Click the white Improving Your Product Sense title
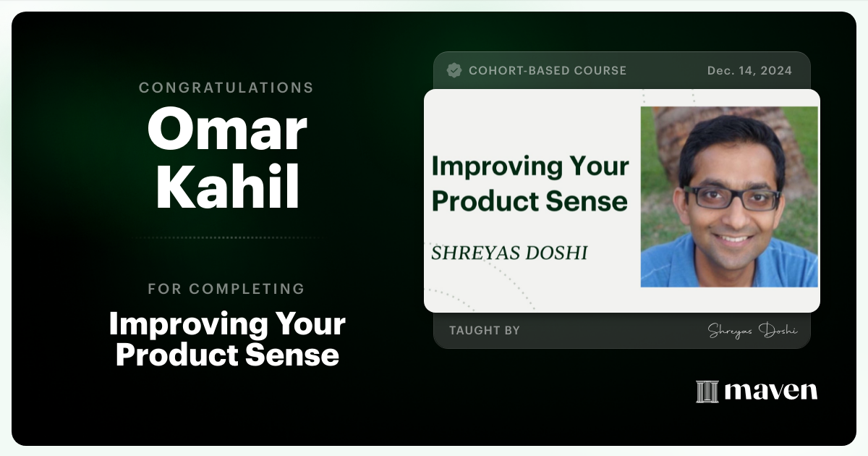 point(227,339)
